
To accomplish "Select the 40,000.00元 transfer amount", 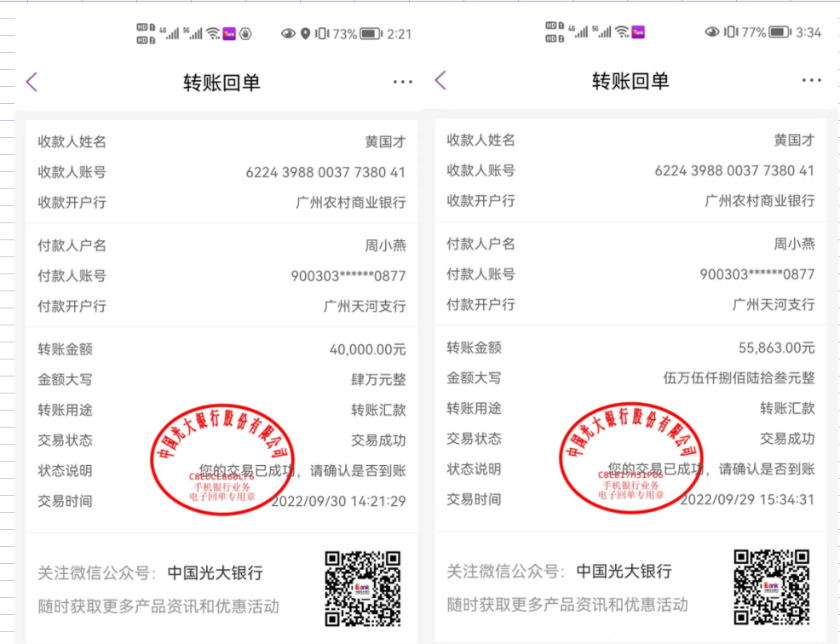I will point(367,349).
